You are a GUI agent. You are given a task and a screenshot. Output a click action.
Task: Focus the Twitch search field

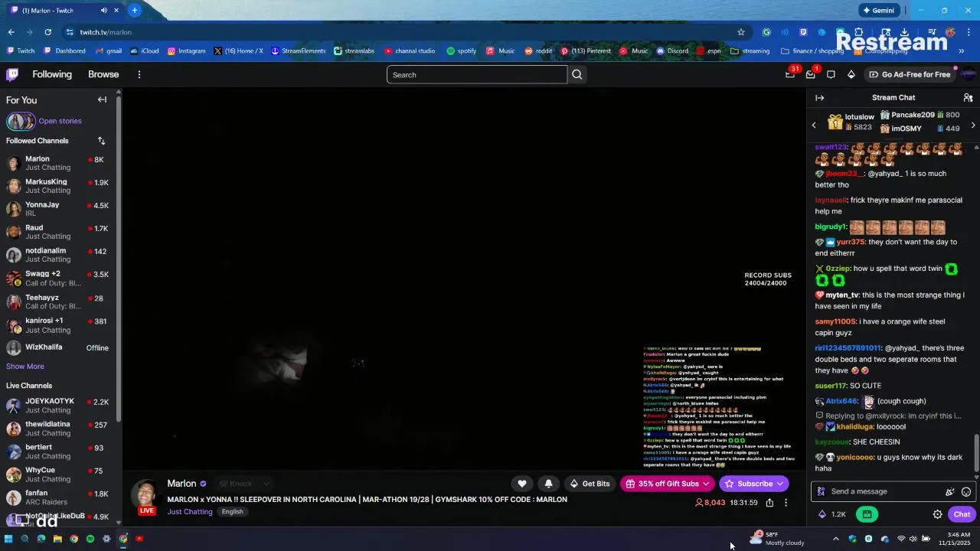477,74
